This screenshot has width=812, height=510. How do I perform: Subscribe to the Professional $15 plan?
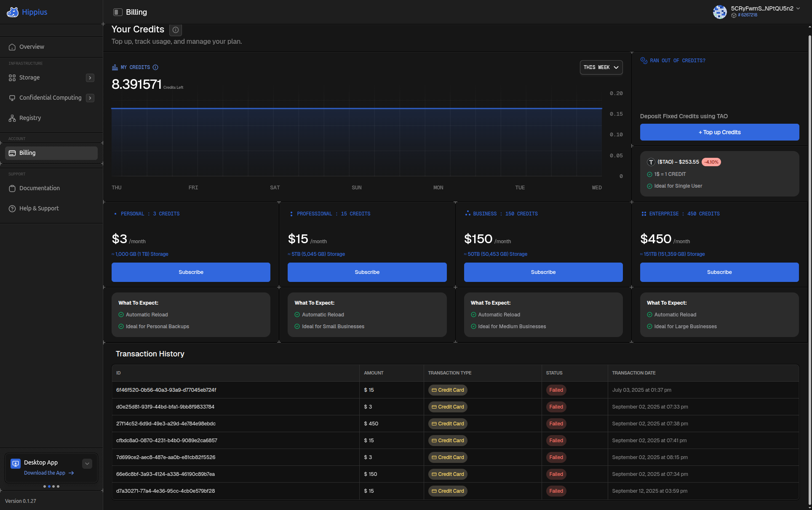pyautogui.click(x=367, y=272)
